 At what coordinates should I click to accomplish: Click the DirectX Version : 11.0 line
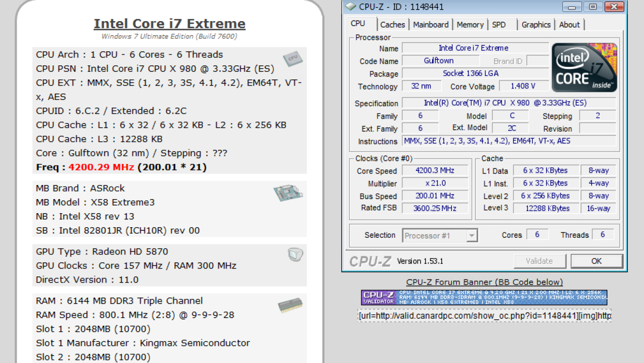click(88, 280)
